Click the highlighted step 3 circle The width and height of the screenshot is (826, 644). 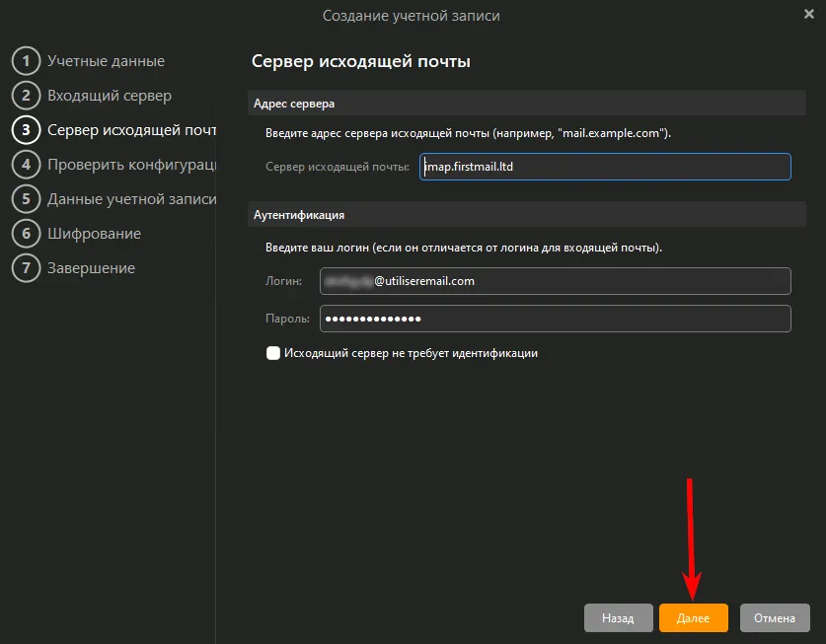(26, 130)
